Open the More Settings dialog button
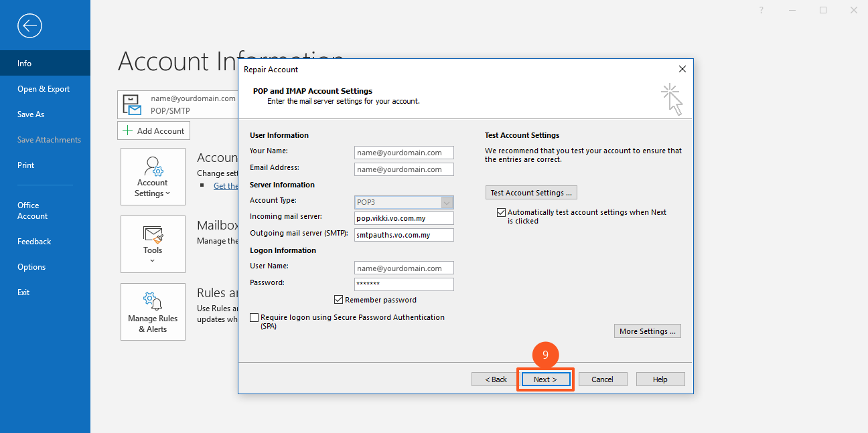 (647, 331)
